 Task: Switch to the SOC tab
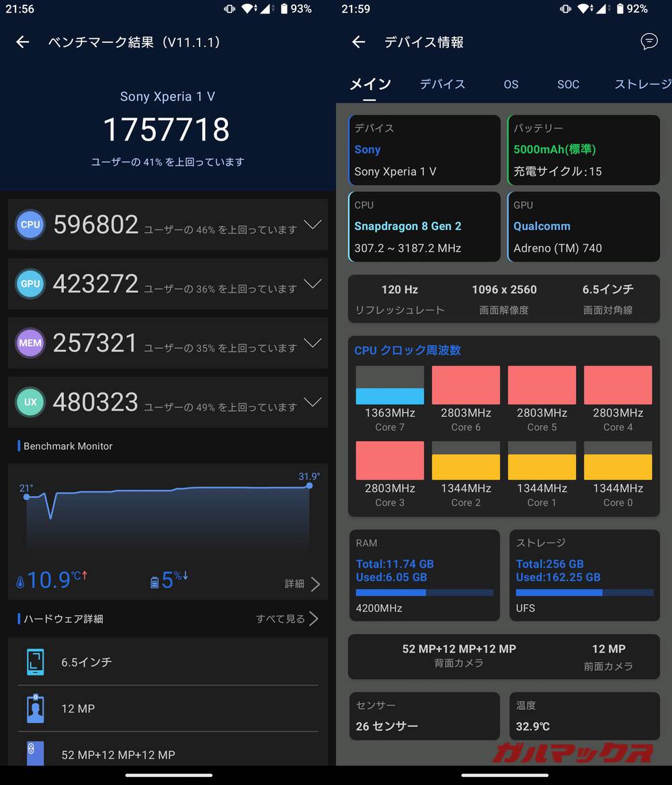click(x=568, y=84)
